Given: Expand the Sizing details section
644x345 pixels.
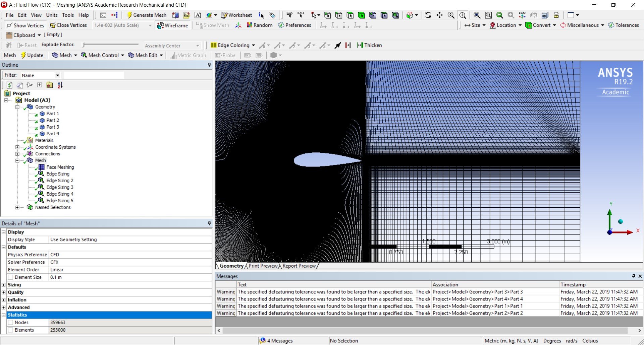Looking at the screenshot, I should click(x=4, y=285).
